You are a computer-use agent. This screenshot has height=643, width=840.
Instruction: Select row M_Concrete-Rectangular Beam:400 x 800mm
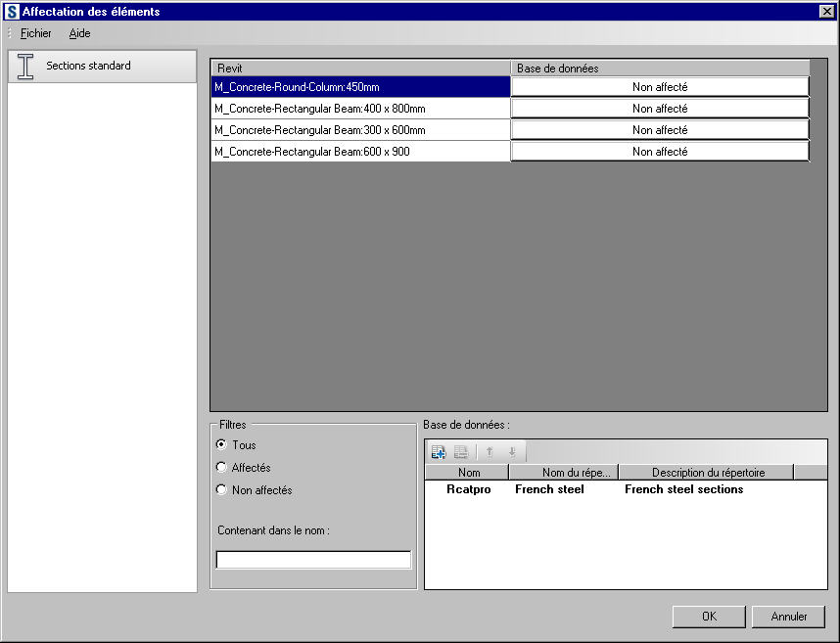click(360, 109)
